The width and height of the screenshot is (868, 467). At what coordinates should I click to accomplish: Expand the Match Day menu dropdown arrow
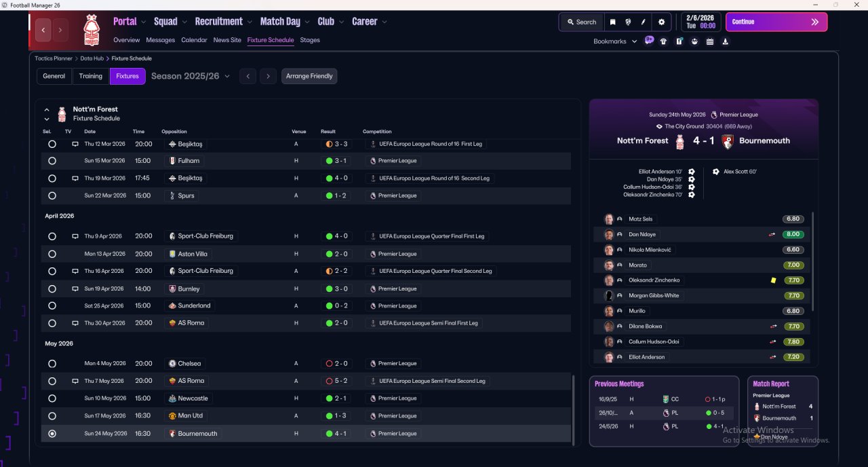click(307, 22)
